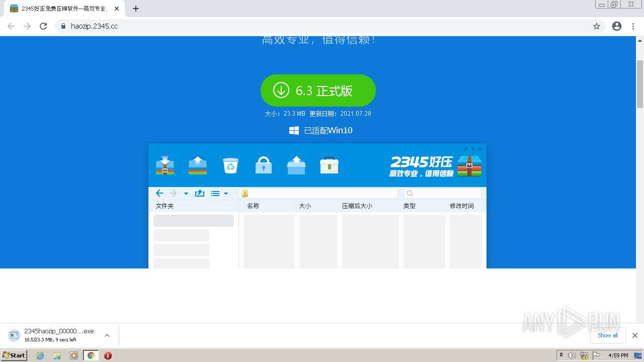Image resolution: width=644 pixels, height=362 pixels.
Task: Select the 2345好压 browser tab
Action: (64, 9)
